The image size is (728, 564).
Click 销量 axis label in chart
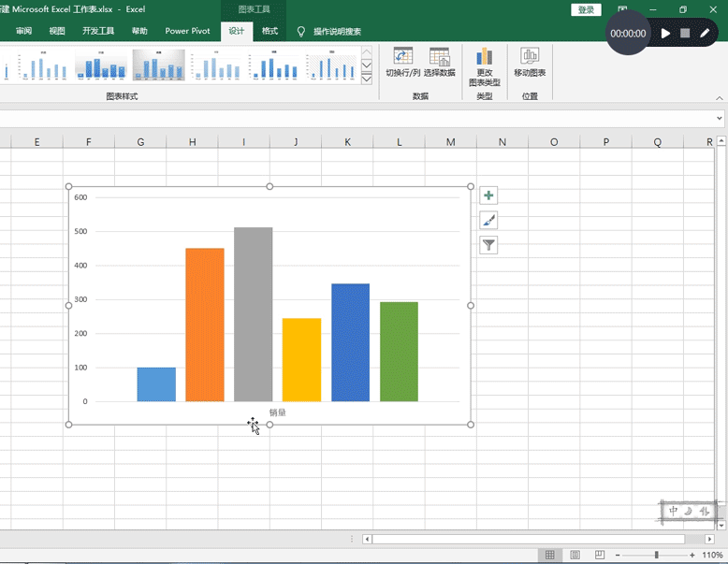pos(278,412)
